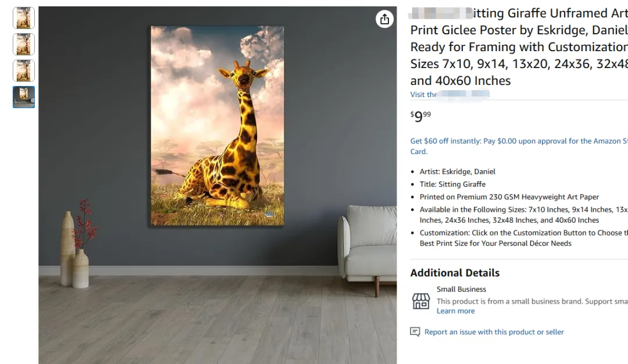
Task: Click the report issue speech bubble icon
Action: (415, 331)
